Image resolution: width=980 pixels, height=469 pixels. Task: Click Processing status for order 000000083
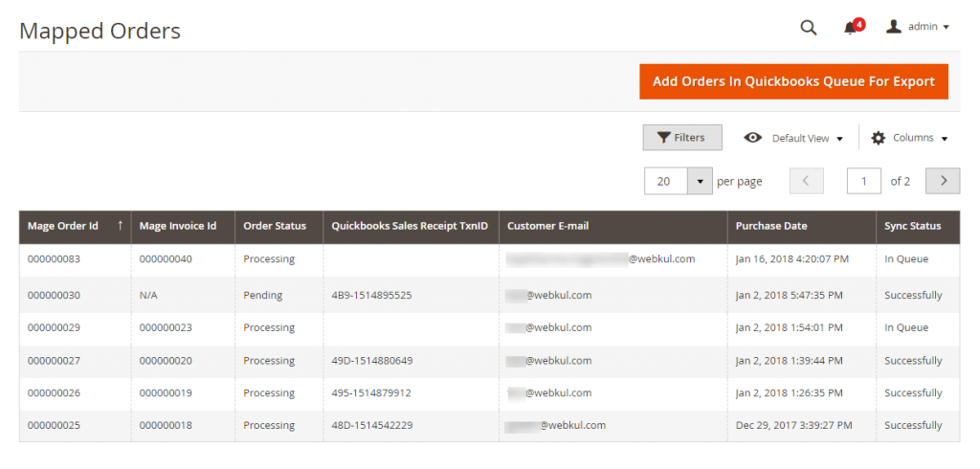[269, 259]
